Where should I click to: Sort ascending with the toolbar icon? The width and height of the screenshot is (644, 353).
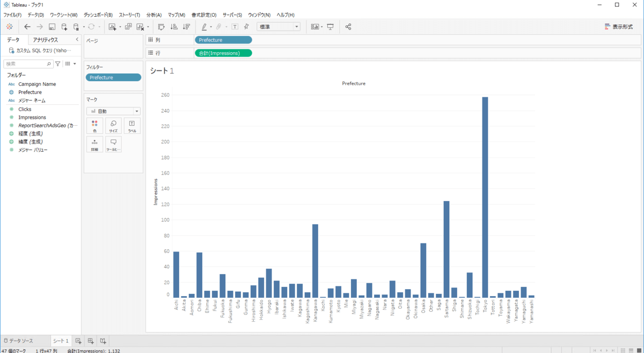(x=174, y=26)
